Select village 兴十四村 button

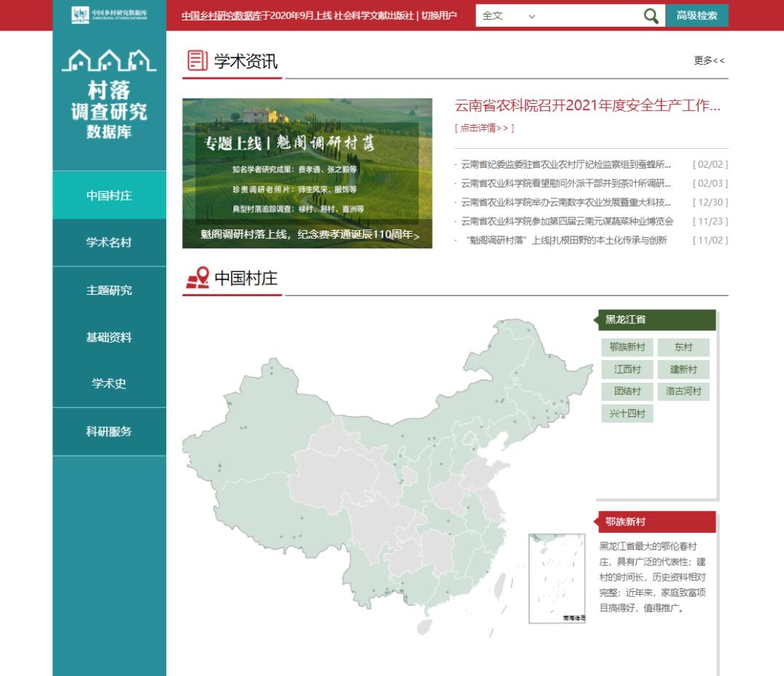(627, 413)
